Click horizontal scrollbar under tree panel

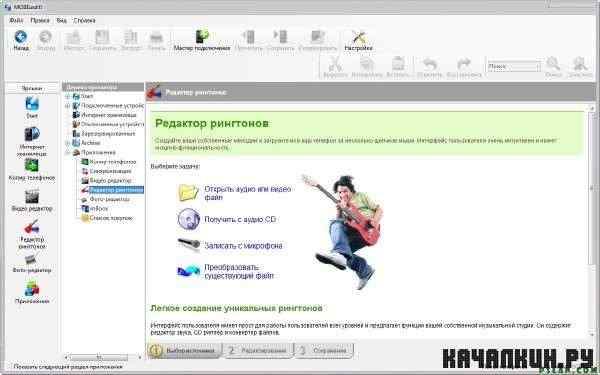tap(103, 357)
